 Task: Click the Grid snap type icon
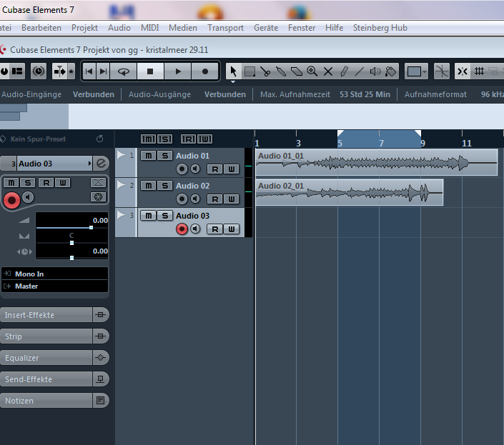coord(479,71)
